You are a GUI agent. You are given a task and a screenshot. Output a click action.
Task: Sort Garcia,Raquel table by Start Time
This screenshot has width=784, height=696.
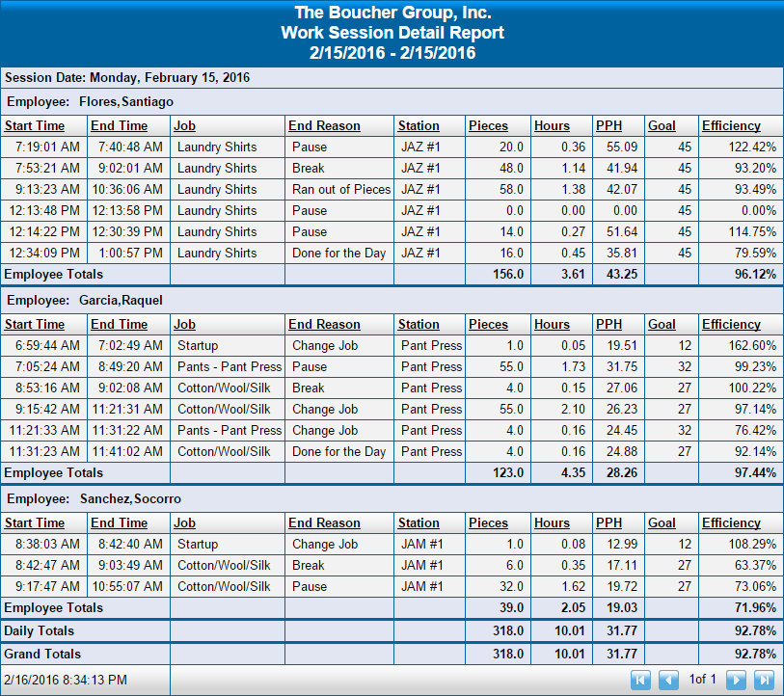(35, 325)
